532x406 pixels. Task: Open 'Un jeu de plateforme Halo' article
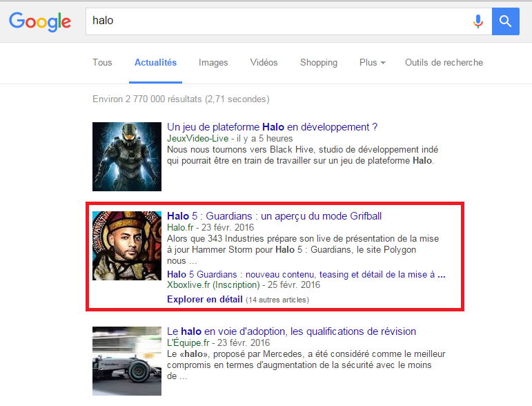[272, 127]
